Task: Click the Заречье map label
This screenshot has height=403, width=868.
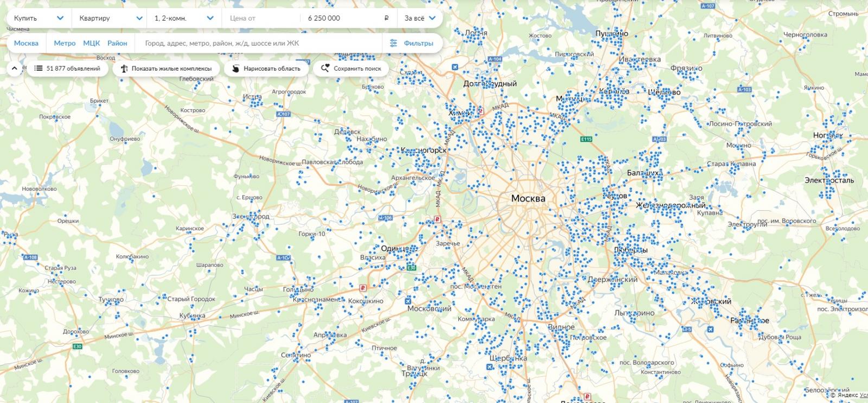Action: [x=448, y=243]
